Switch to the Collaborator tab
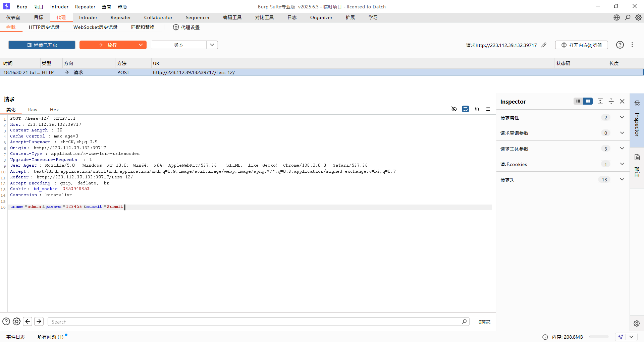 158,17
